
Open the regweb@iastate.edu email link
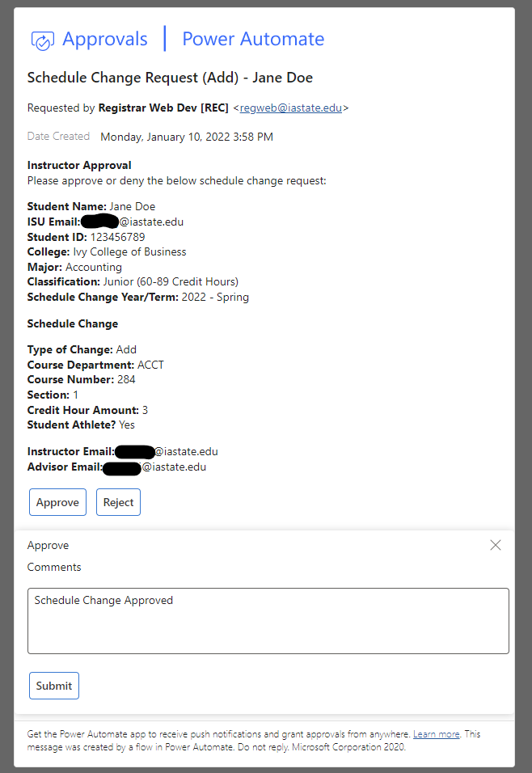(291, 108)
